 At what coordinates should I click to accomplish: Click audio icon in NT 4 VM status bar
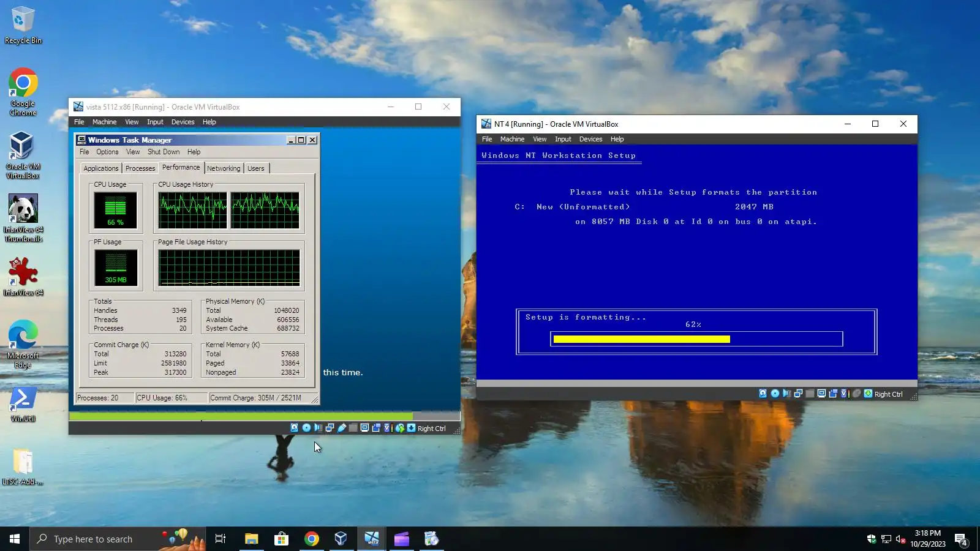pyautogui.click(x=786, y=394)
